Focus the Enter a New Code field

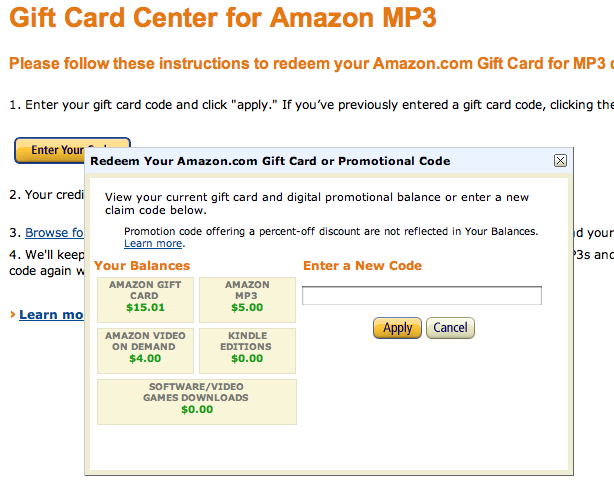coord(422,295)
